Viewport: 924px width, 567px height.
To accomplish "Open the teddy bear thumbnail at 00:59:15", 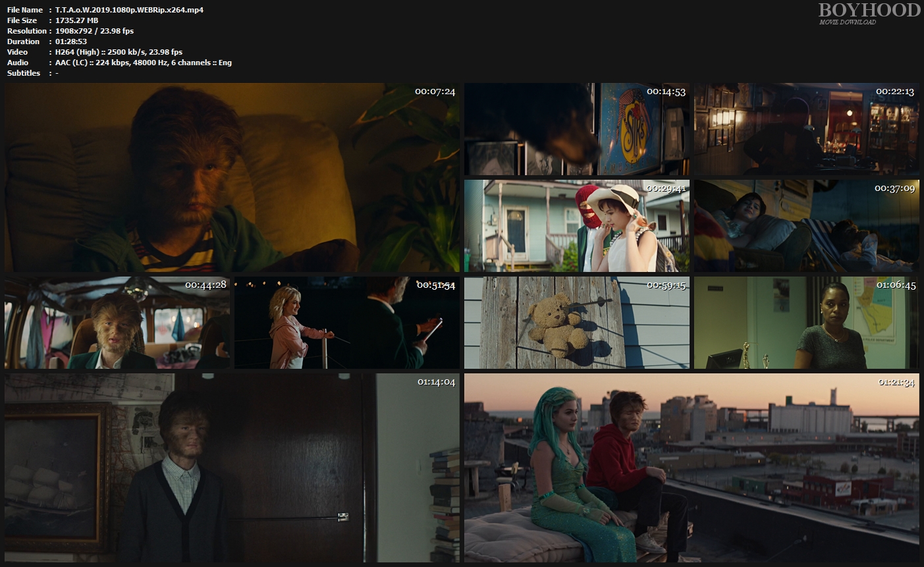I will [x=576, y=323].
